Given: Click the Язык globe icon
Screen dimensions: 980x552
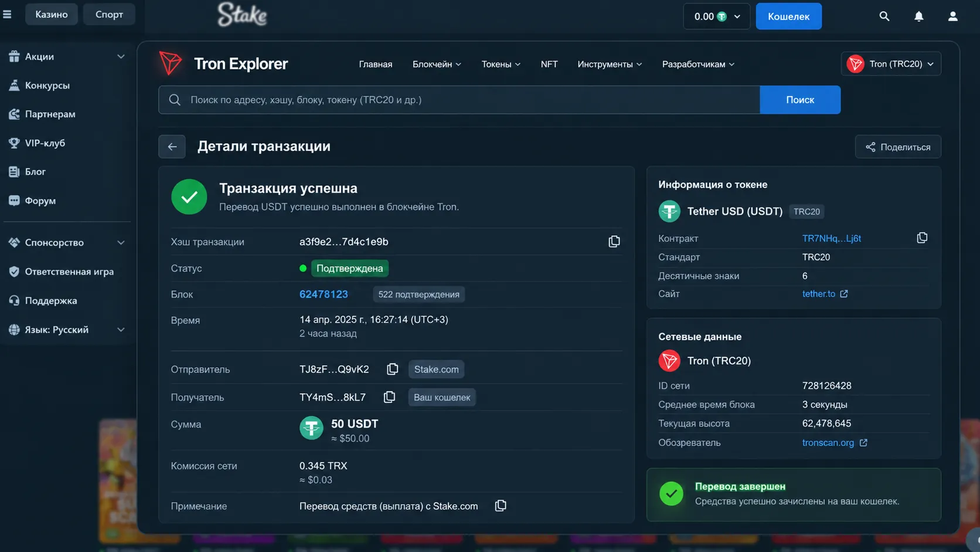Looking at the screenshot, I should 14,330.
